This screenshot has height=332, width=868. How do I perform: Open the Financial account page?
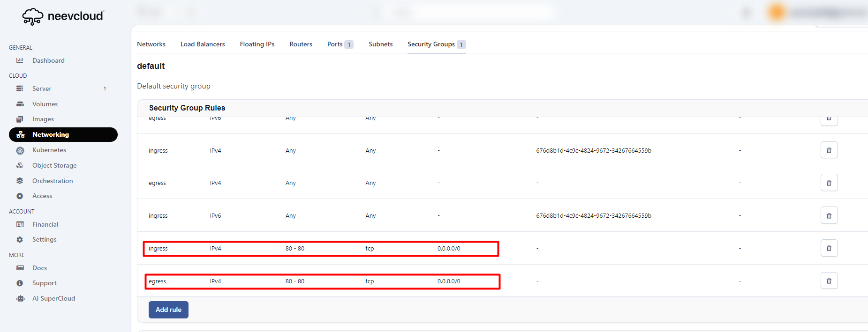(x=45, y=224)
